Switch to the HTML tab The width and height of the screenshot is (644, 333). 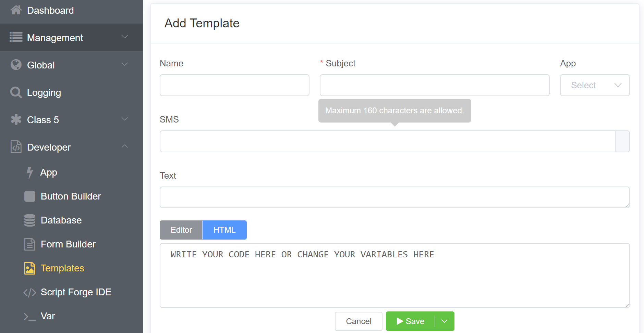[x=224, y=230]
